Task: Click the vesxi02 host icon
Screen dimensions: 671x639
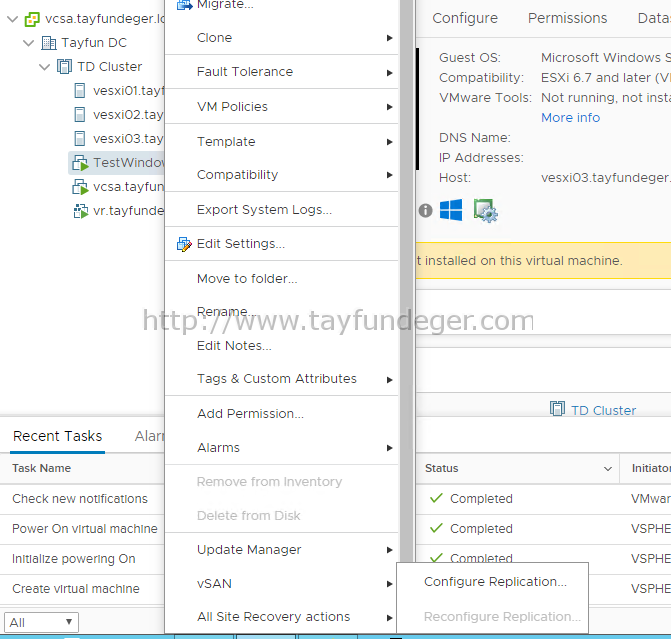Action: (80, 115)
